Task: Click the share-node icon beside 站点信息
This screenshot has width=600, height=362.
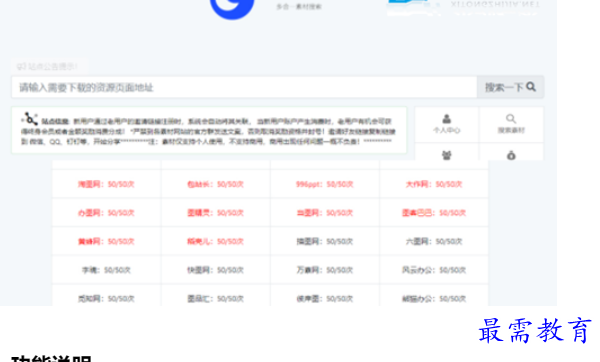Action: 30,119
